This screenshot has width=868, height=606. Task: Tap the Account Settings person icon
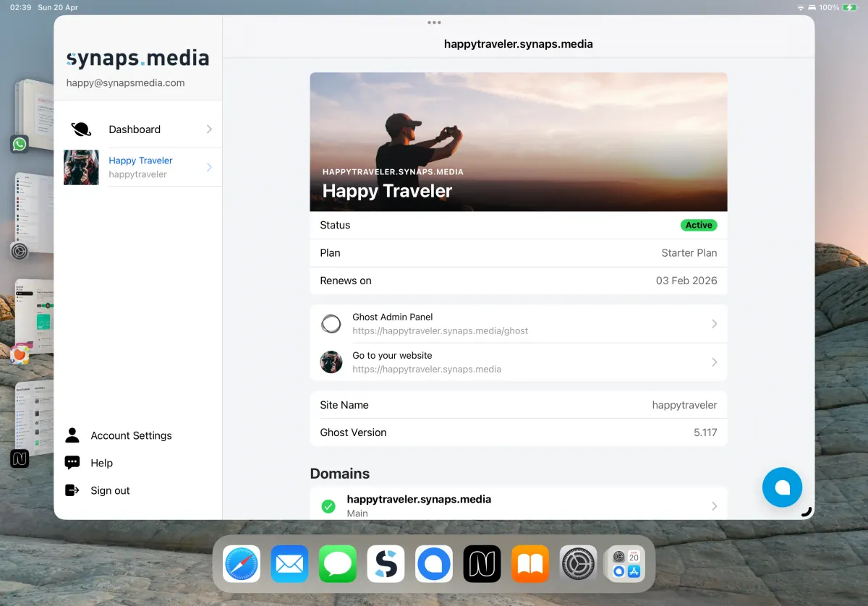pyautogui.click(x=72, y=435)
